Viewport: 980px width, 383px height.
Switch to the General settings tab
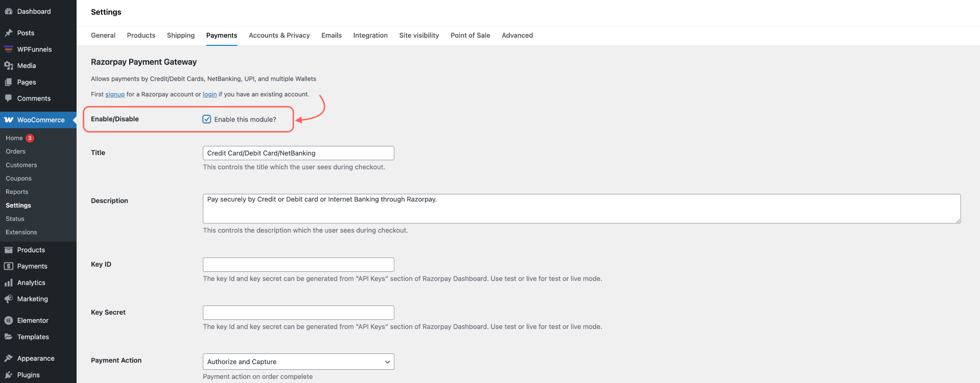point(103,35)
